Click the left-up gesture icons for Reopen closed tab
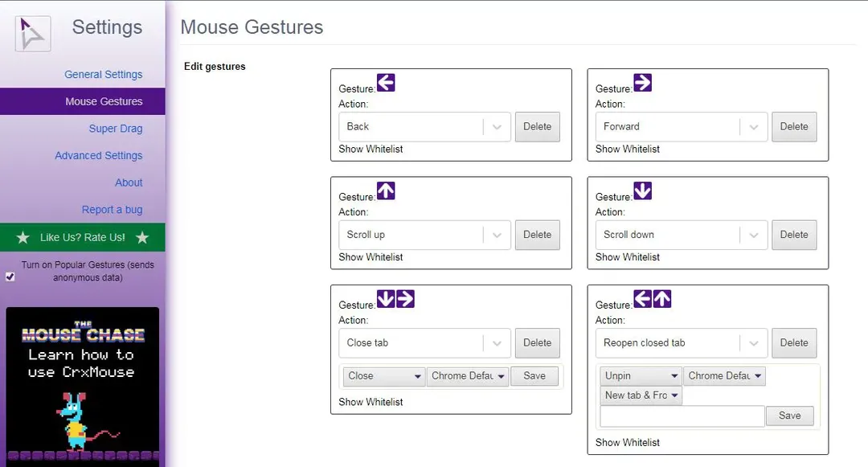This screenshot has height=467, width=868. coord(652,299)
